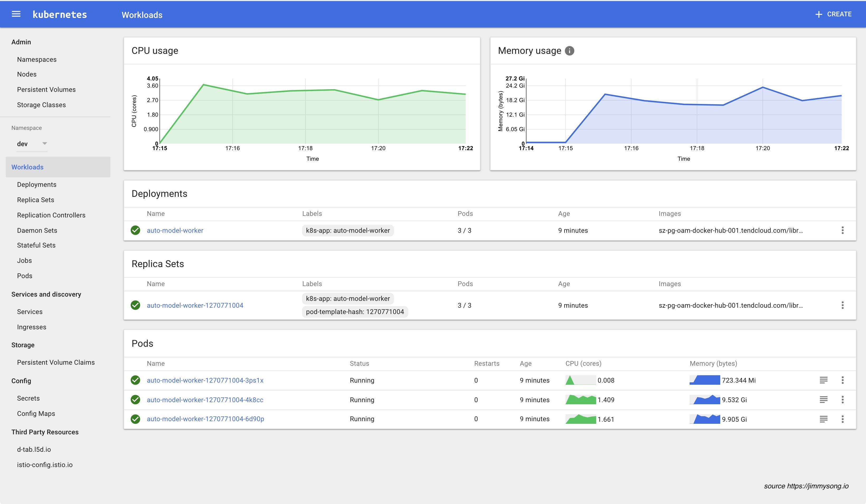Go to Pods in sidebar

[25, 276]
